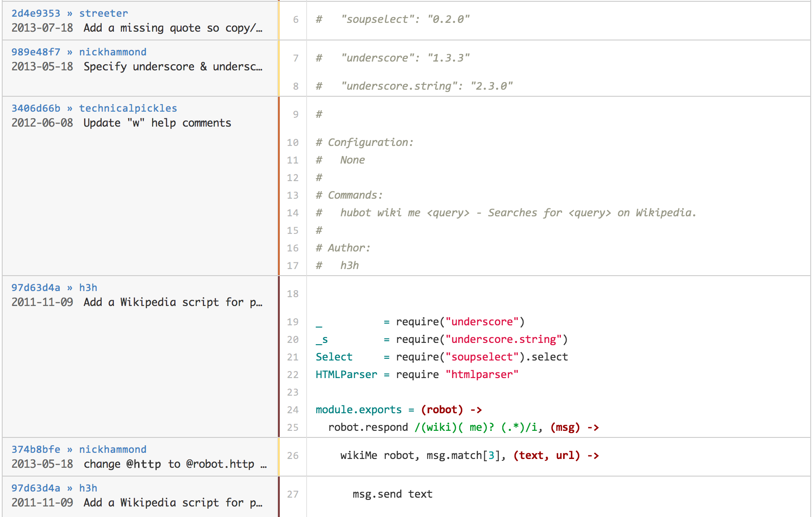Click line number 16

(293, 248)
